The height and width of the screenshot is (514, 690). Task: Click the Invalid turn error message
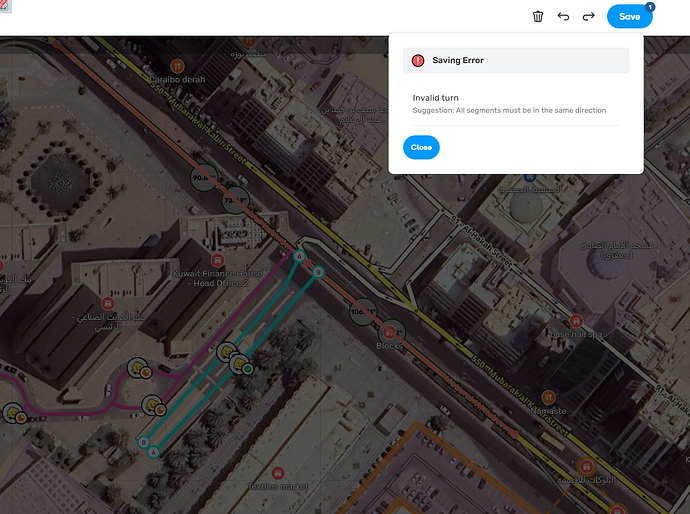coord(436,98)
